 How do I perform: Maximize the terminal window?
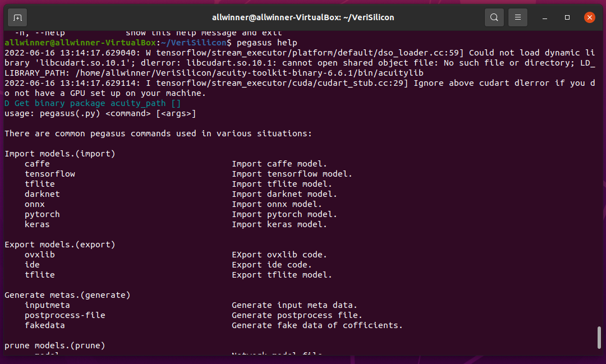click(x=567, y=17)
